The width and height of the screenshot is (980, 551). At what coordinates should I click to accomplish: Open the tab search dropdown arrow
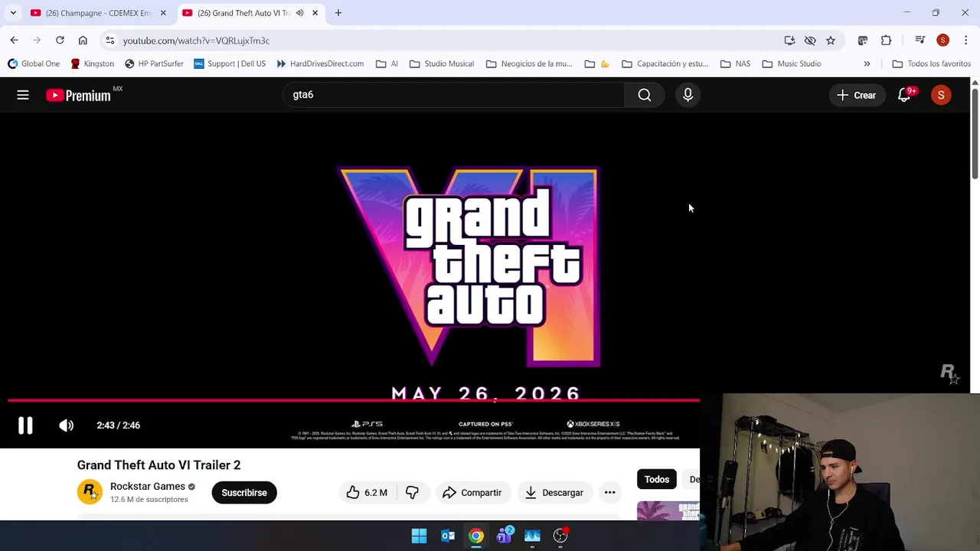click(x=13, y=13)
